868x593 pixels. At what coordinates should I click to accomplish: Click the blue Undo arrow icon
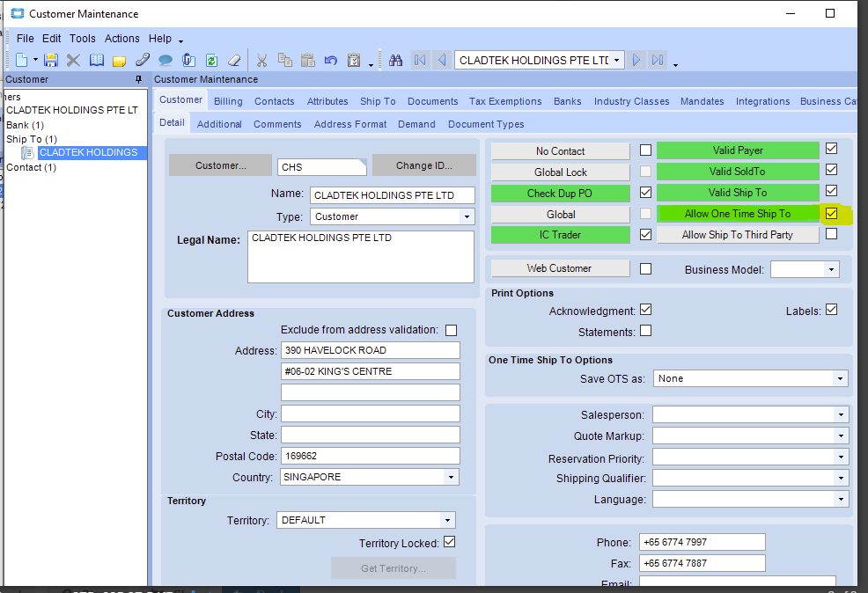coord(331,60)
